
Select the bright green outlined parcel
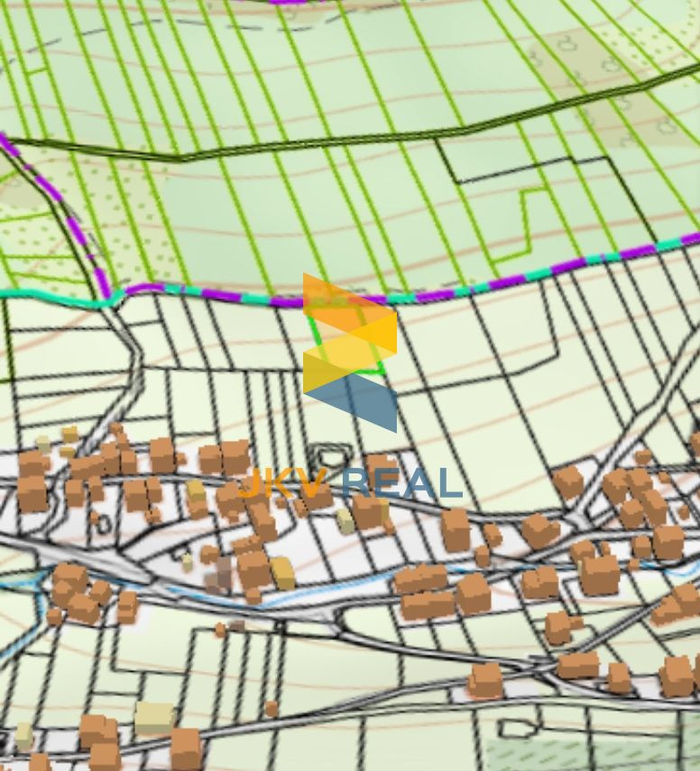345,337
